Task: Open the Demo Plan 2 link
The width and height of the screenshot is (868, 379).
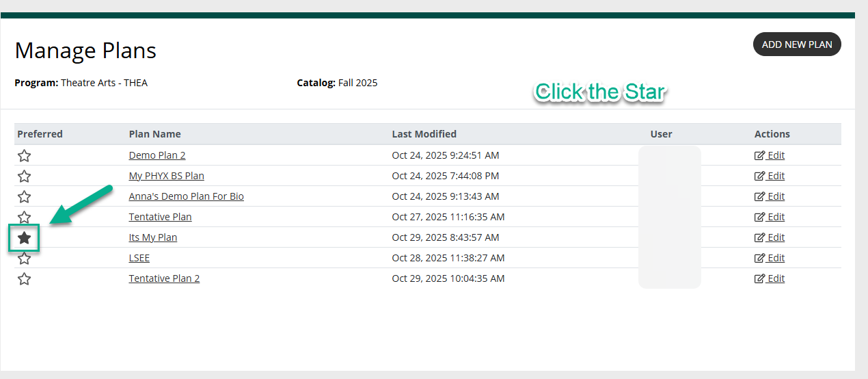Action: coord(157,155)
